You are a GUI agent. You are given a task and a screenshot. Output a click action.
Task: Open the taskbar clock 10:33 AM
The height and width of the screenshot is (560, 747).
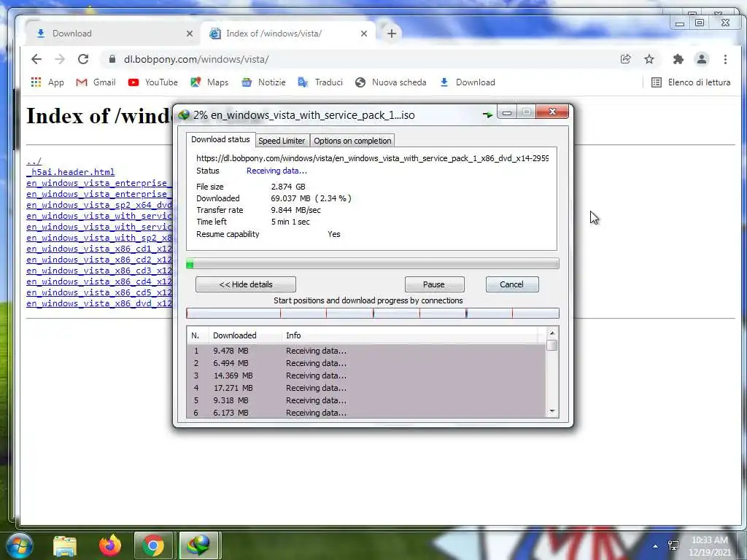click(x=710, y=546)
